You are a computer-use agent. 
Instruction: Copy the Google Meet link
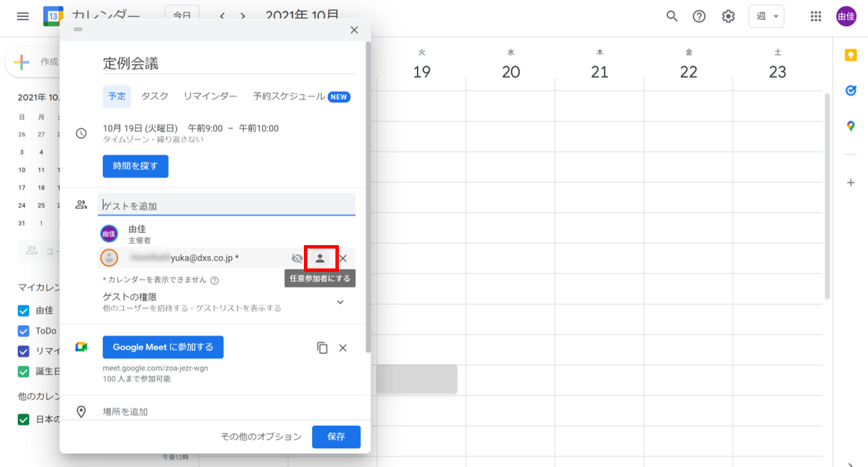[322, 348]
